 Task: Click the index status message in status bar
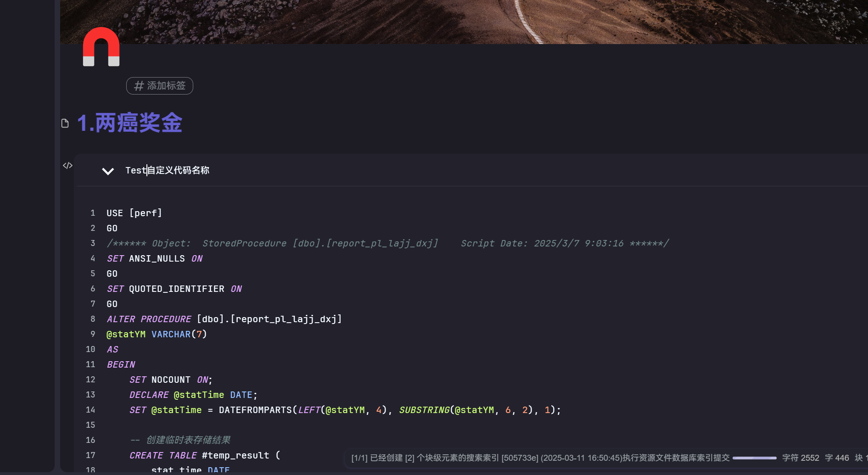click(540, 458)
